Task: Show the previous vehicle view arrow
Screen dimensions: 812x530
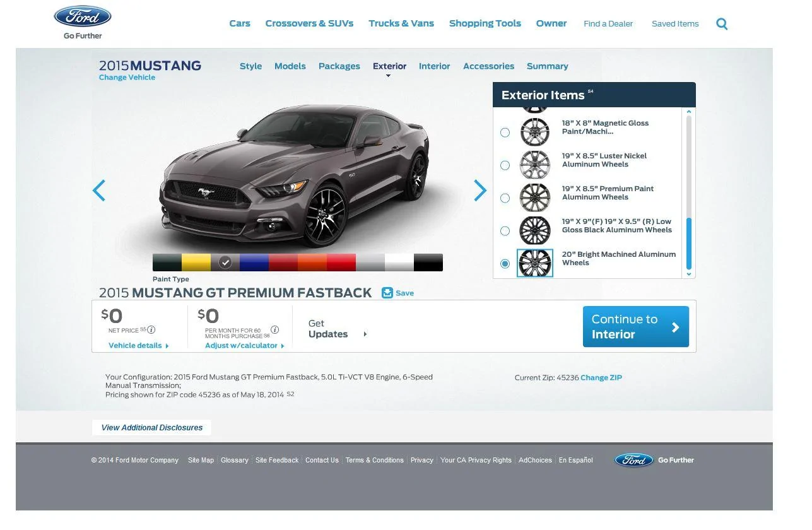Action: point(99,190)
